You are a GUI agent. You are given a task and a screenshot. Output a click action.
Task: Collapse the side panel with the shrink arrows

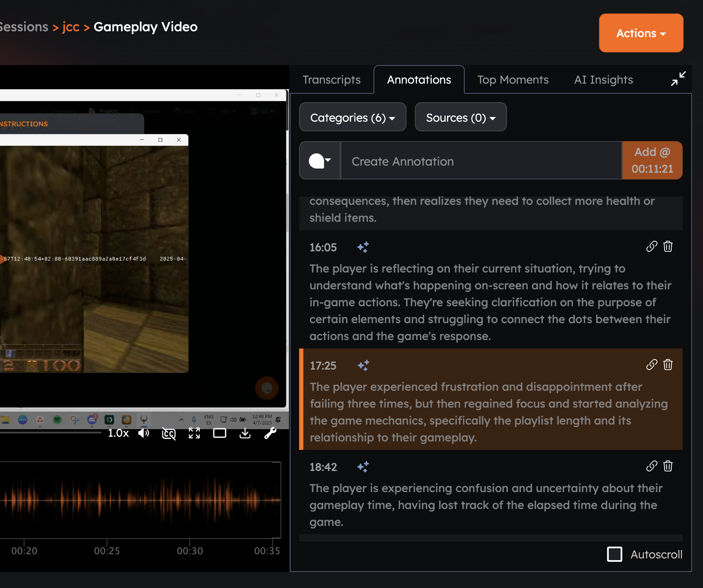[x=678, y=79]
